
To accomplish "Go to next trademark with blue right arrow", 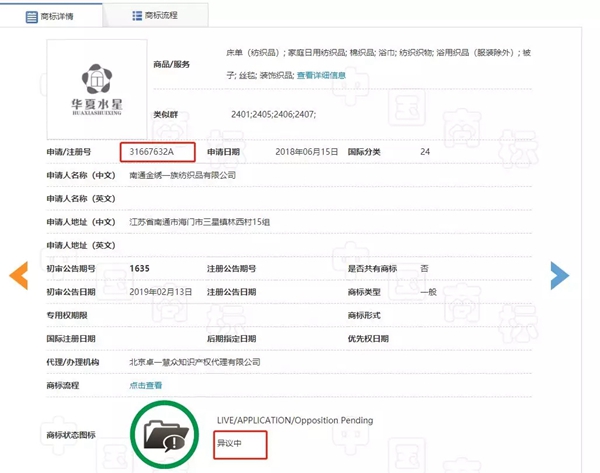I will [x=559, y=275].
